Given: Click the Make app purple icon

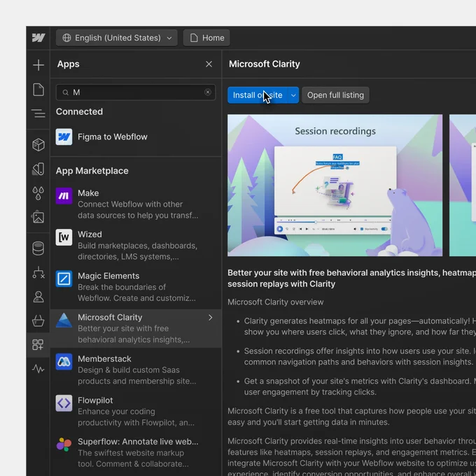Looking at the screenshot, I should (64, 196).
